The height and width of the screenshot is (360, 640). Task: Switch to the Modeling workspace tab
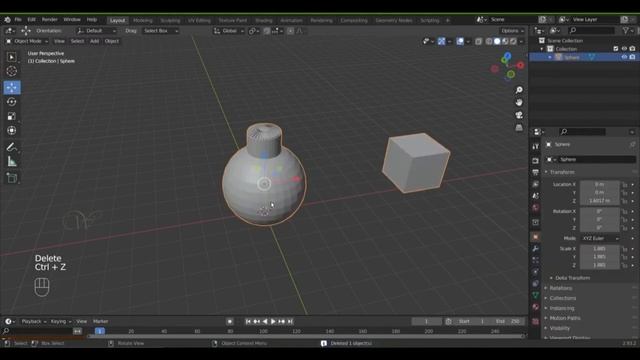pyautogui.click(x=143, y=20)
